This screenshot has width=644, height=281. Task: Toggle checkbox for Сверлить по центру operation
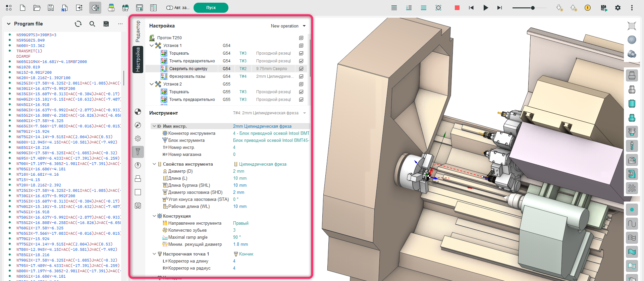point(301,69)
